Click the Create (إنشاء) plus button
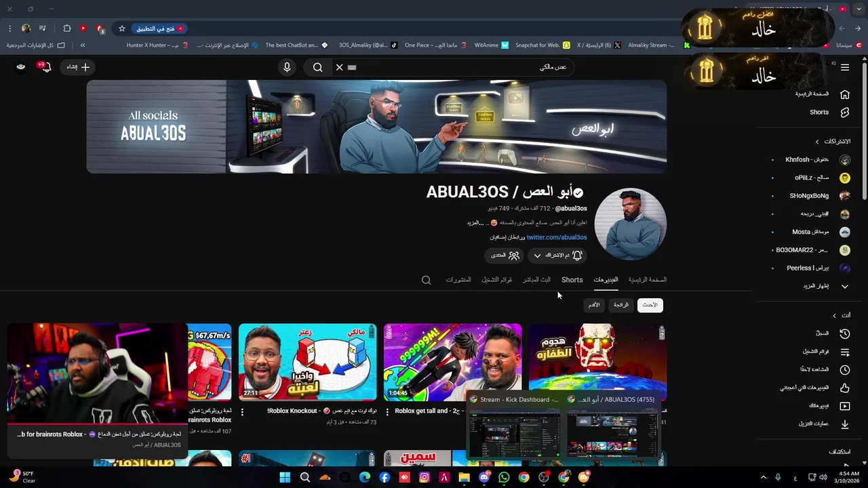 [x=77, y=67]
